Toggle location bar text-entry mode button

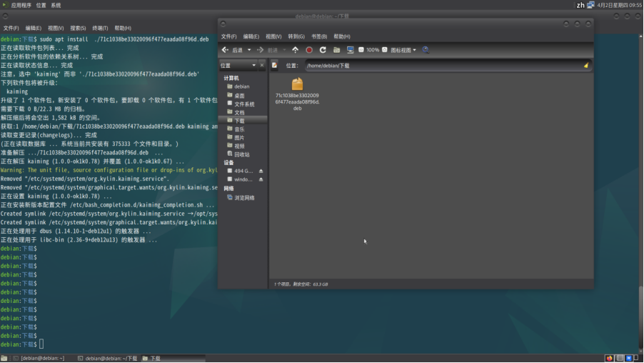click(275, 65)
